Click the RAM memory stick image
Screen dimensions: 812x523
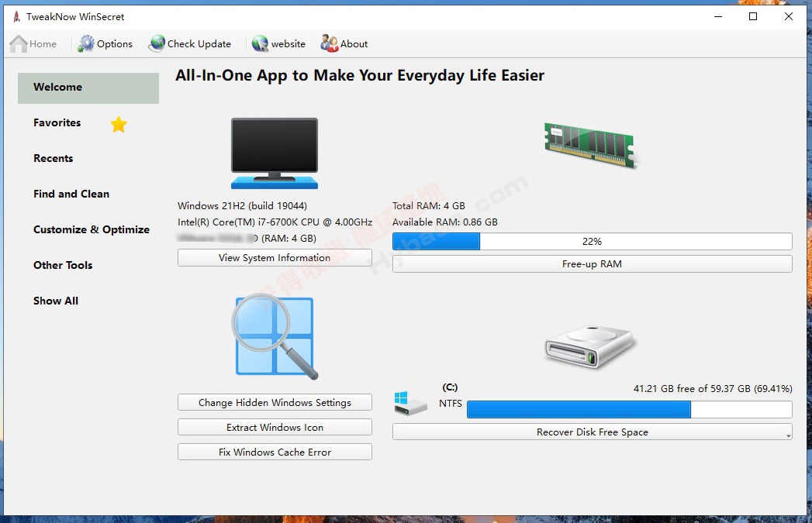point(590,144)
